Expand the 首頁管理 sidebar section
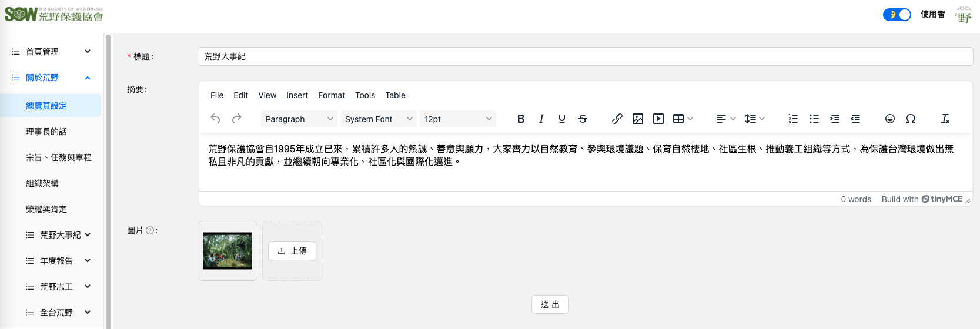The width and height of the screenshot is (980, 329). click(52, 52)
